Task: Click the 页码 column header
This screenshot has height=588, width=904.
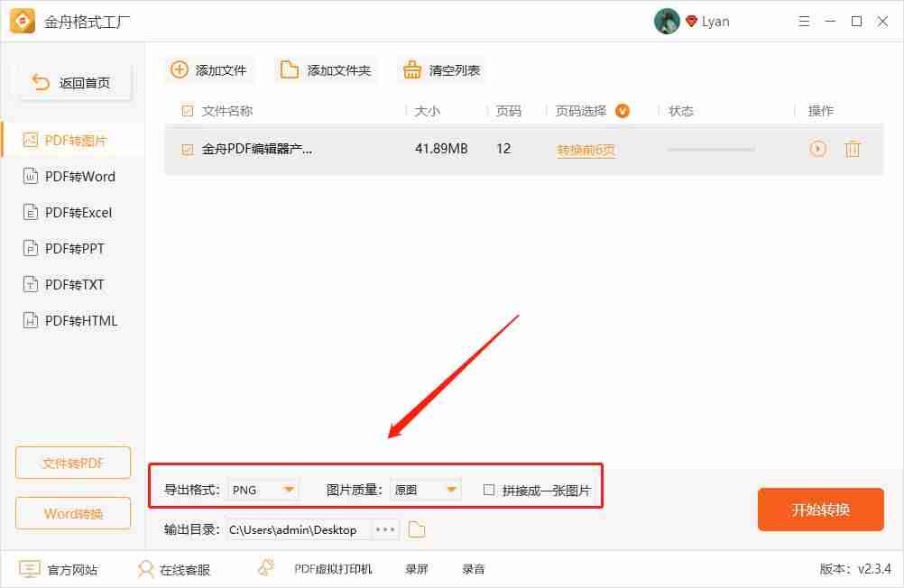Action: click(x=509, y=111)
